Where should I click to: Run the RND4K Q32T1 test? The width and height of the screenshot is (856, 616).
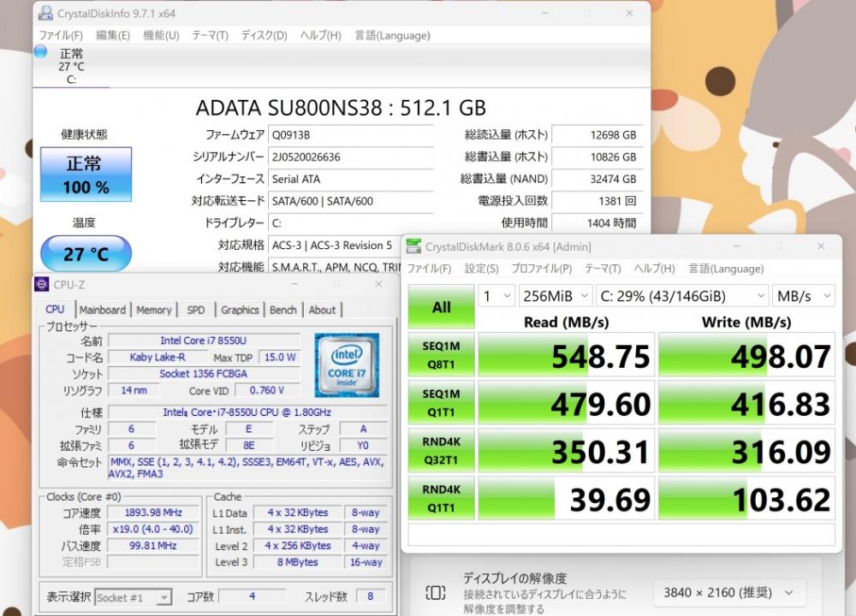pyautogui.click(x=441, y=451)
